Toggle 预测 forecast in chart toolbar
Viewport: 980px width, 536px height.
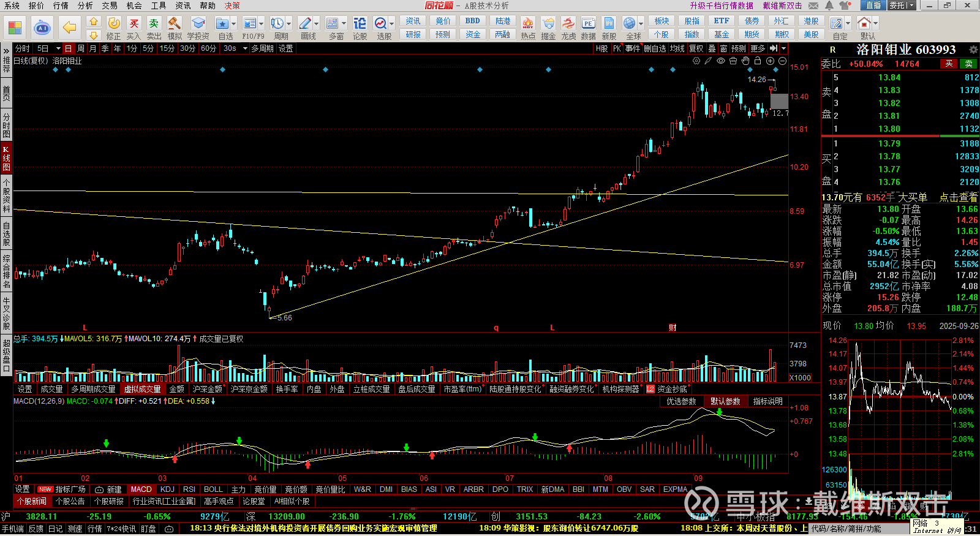coord(739,48)
